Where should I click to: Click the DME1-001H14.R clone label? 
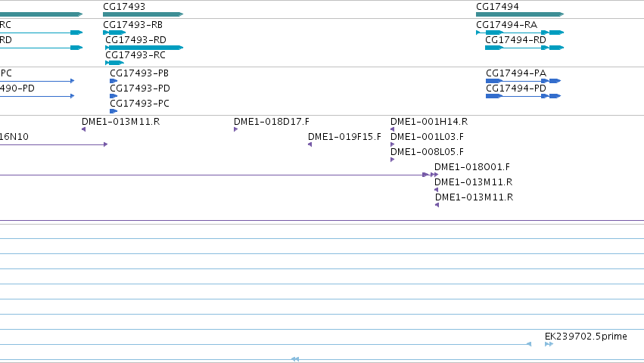(x=429, y=122)
